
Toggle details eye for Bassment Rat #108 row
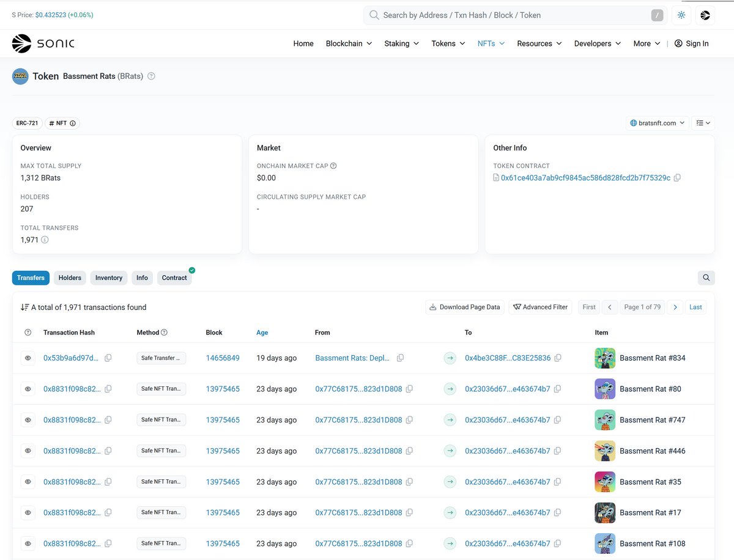(28, 543)
